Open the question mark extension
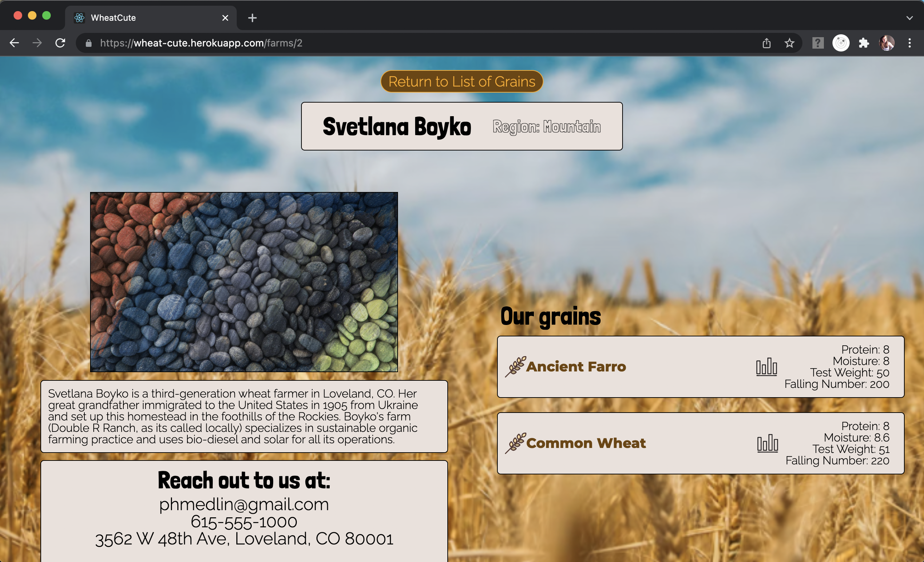This screenshot has width=924, height=562. point(818,43)
